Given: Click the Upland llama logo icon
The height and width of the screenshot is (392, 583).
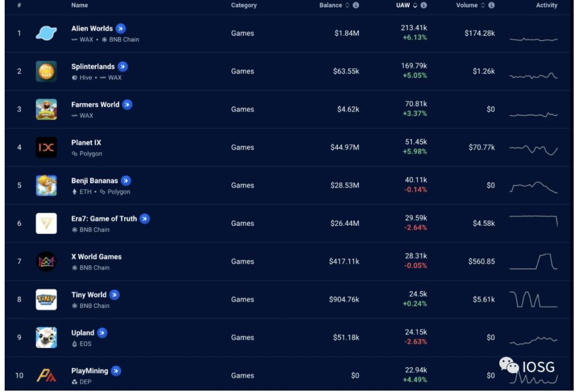Looking at the screenshot, I should point(46,337).
